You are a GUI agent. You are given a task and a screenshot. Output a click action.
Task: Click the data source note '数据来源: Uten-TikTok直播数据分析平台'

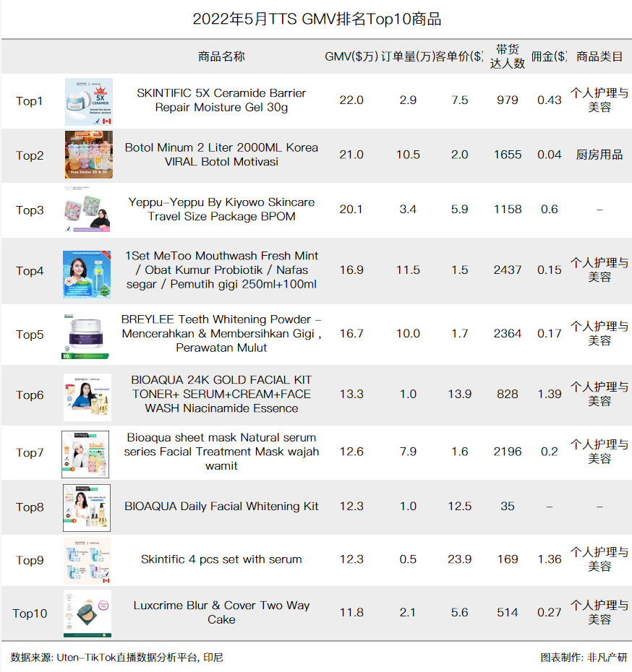[x=104, y=658]
